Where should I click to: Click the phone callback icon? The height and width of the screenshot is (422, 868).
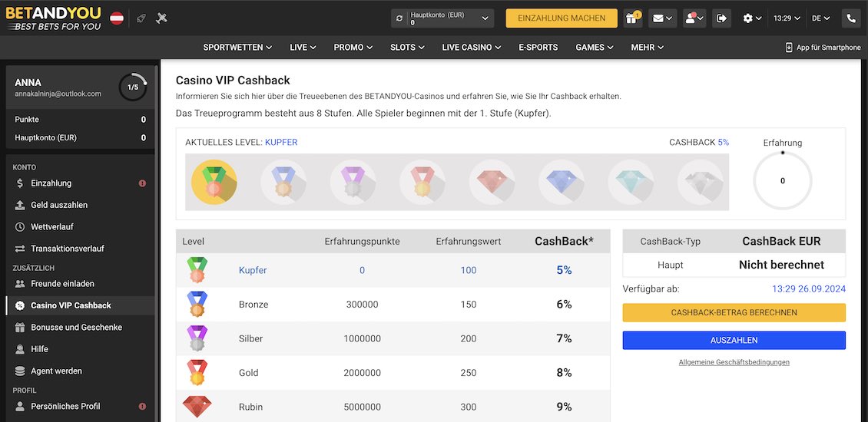click(x=851, y=18)
